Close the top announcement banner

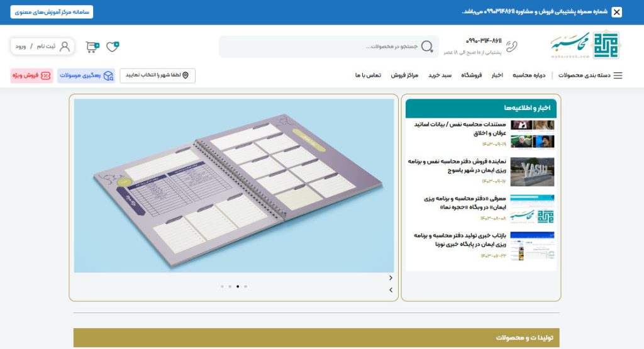tap(616, 12)
